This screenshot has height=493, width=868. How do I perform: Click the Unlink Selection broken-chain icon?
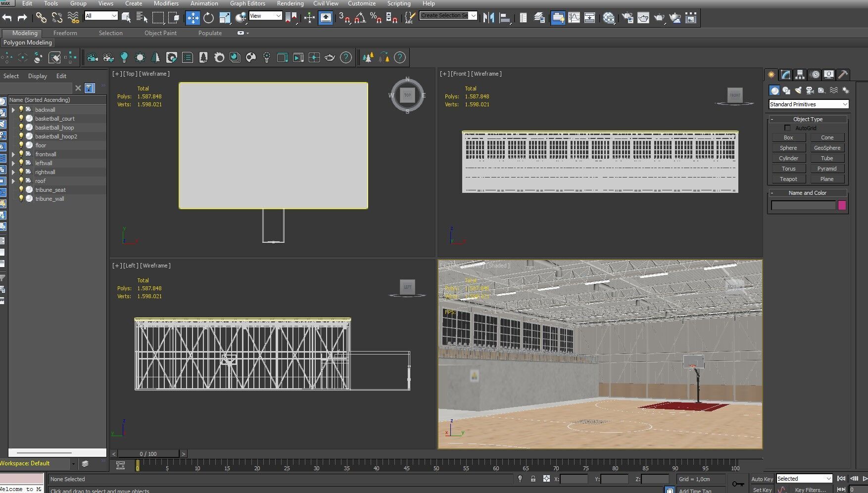coord(57,18)
